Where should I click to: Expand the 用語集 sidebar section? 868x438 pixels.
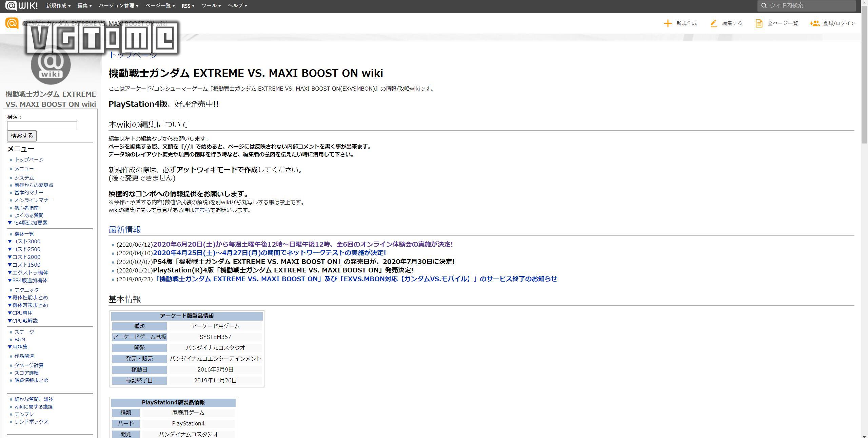click(18, 347)
